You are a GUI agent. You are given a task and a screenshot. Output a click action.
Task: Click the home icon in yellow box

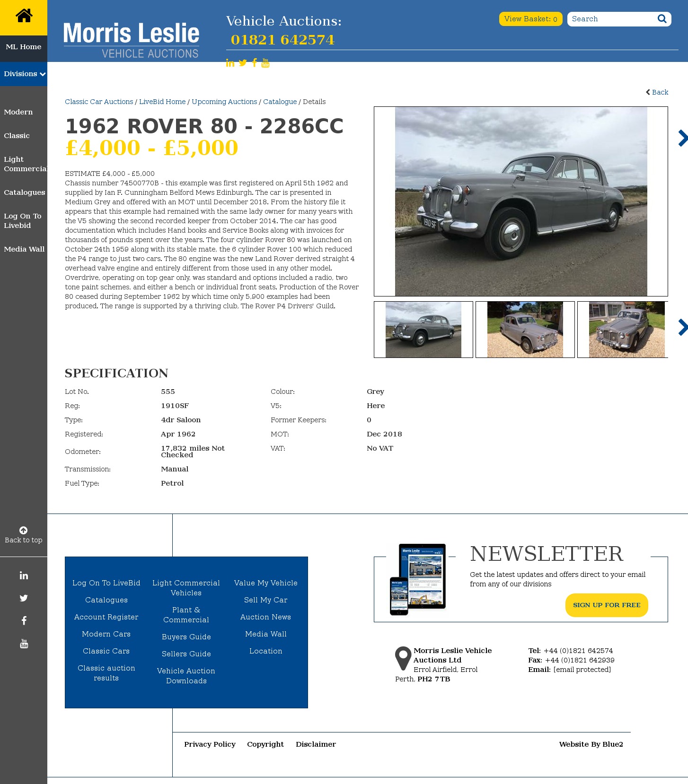tap(24, 16)
